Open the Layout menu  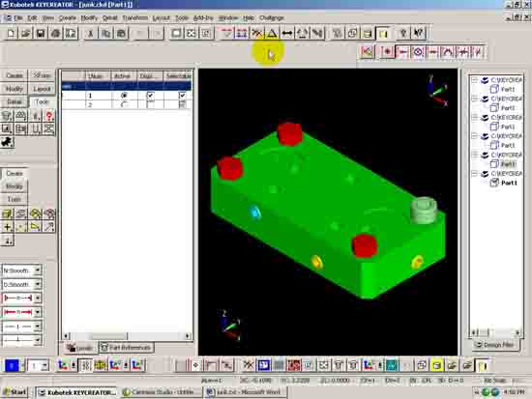point(161,18)
